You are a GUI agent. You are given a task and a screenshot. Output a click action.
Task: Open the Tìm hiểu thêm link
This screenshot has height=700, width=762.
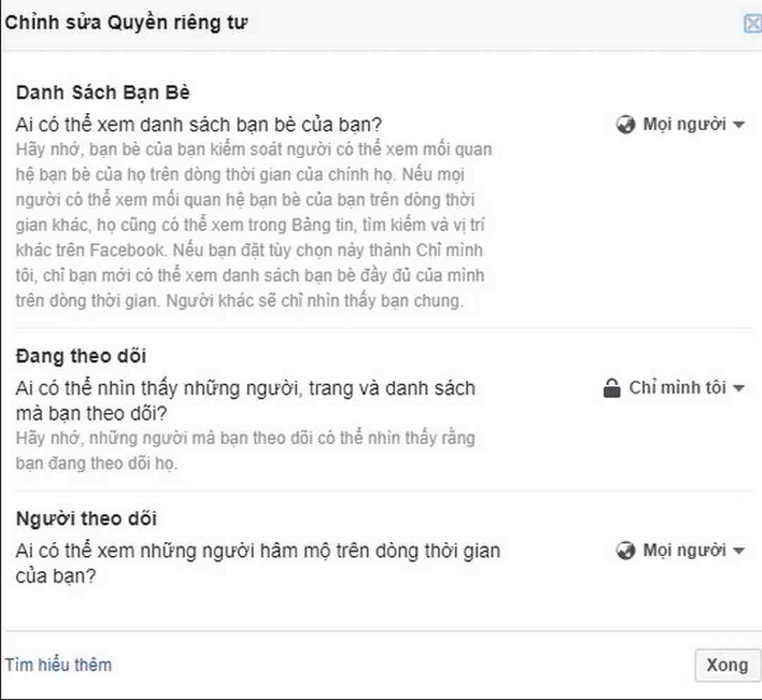pos(59,665)
